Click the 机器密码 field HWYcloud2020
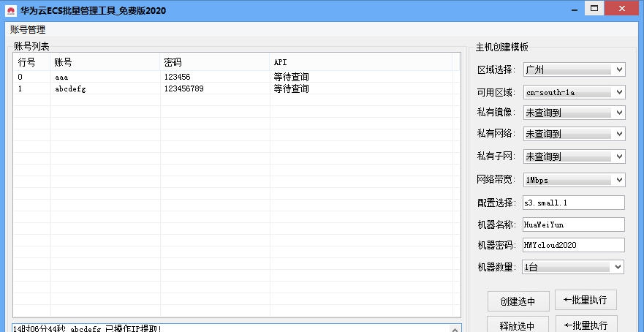Image resolution: width=644 pixels, height=332 pixels. click(573, 245)
